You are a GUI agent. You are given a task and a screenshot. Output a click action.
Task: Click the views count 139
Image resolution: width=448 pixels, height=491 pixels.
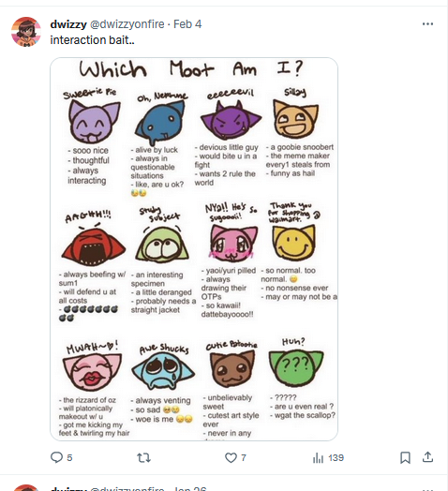coord(336,458)
